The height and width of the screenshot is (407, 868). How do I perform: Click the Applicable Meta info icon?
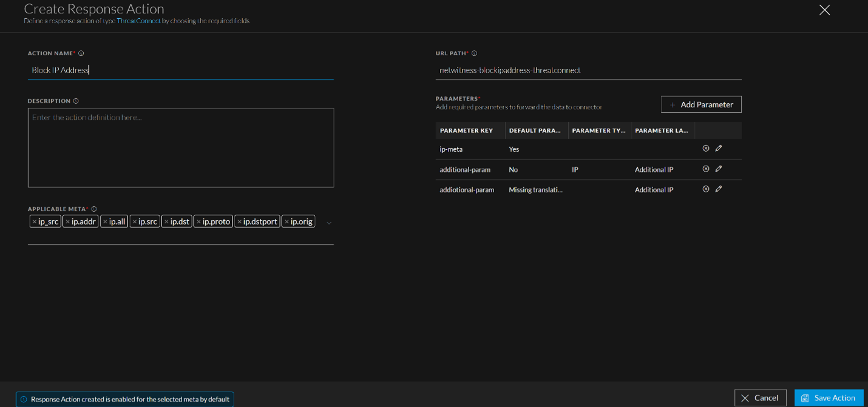[94, 209]
